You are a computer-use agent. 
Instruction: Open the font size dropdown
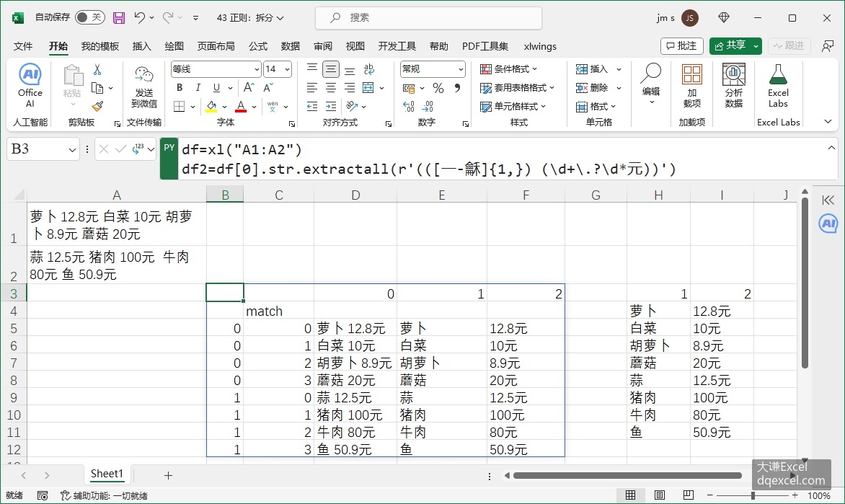(x=287, y=69)
